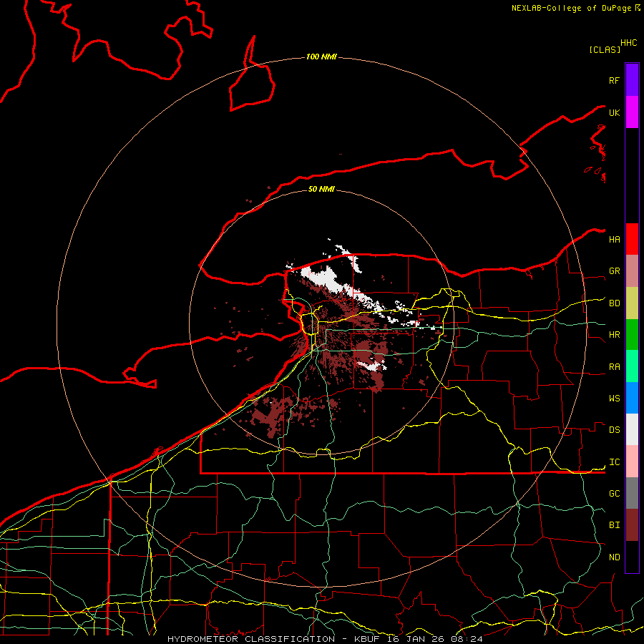Select the IC light pink legend swatch

click(x=632, y=462)
